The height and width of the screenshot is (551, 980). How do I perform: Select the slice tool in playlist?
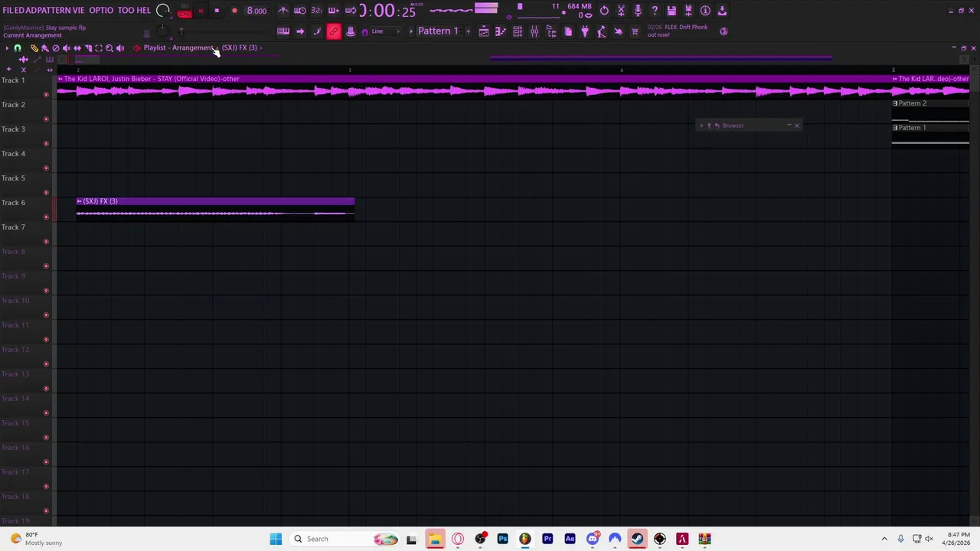coord(88,47)
